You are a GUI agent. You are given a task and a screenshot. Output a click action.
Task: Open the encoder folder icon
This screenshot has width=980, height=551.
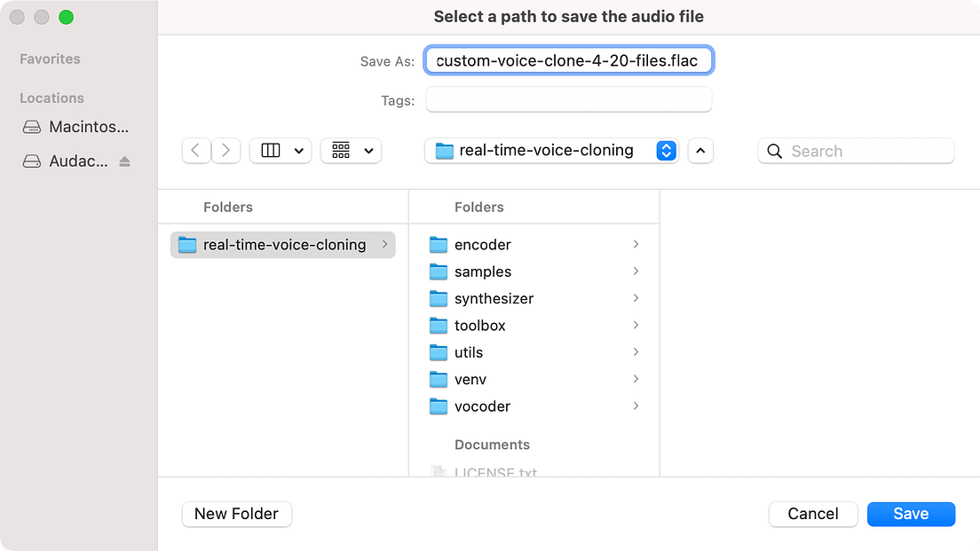[x=439, y=244]
